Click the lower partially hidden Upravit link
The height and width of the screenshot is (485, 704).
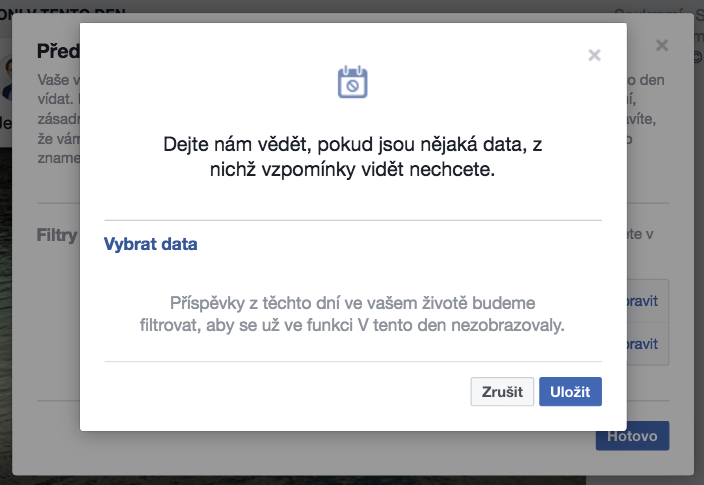pyautogui.click(x=642, y=344)
